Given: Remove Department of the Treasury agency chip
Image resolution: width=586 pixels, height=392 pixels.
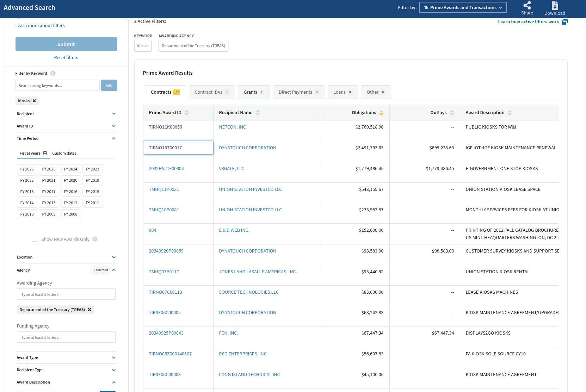Looking at the screenshot, I should tap(90, 310).
